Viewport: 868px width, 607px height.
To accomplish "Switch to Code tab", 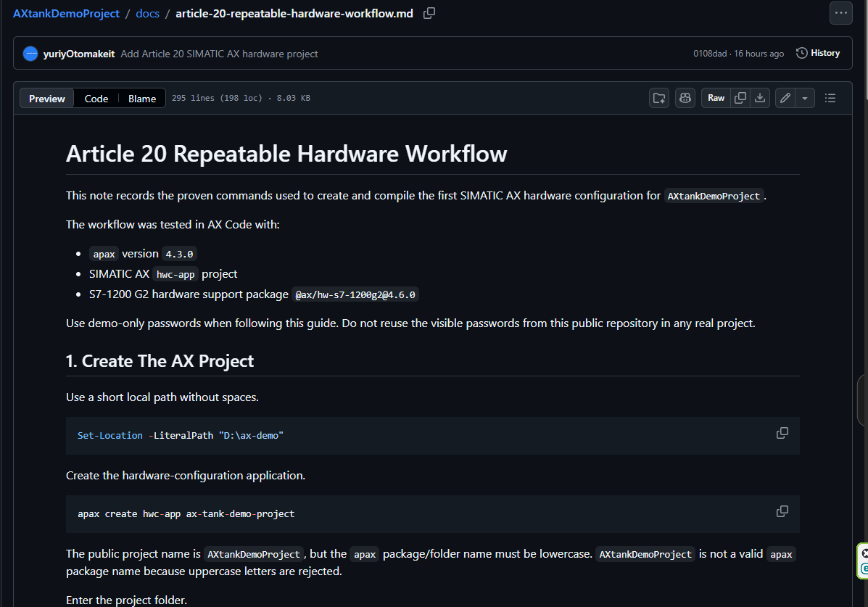I will pos(96,99).
